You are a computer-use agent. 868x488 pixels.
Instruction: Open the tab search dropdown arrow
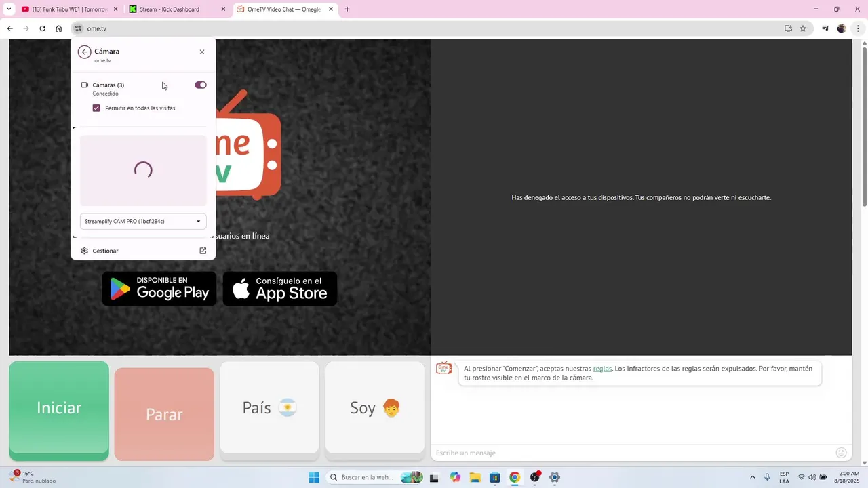pos(9,9)
